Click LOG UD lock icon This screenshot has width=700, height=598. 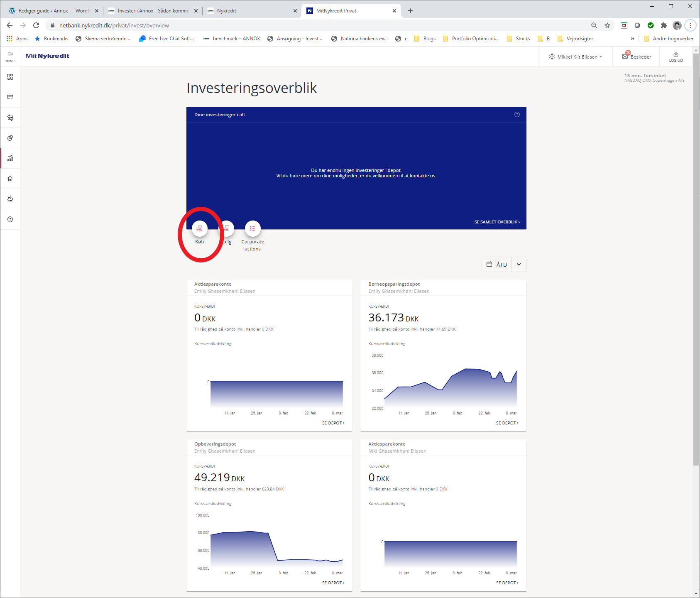(676, 57)
